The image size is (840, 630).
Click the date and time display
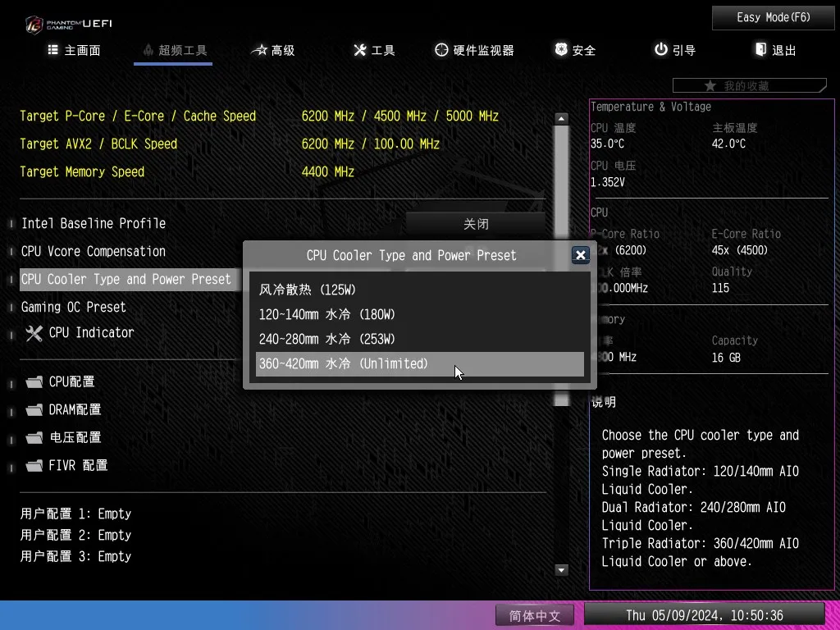pyautogui.click(x=705, y=615)
